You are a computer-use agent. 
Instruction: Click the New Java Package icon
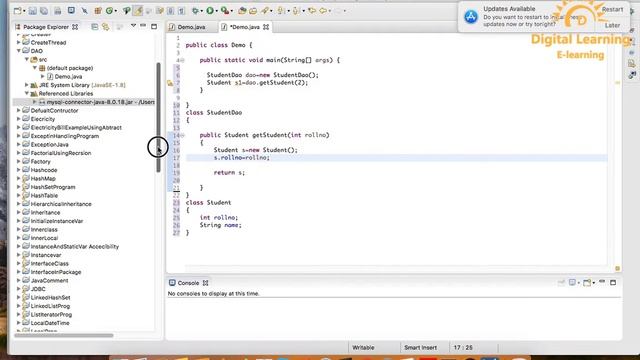pos(242,11)
